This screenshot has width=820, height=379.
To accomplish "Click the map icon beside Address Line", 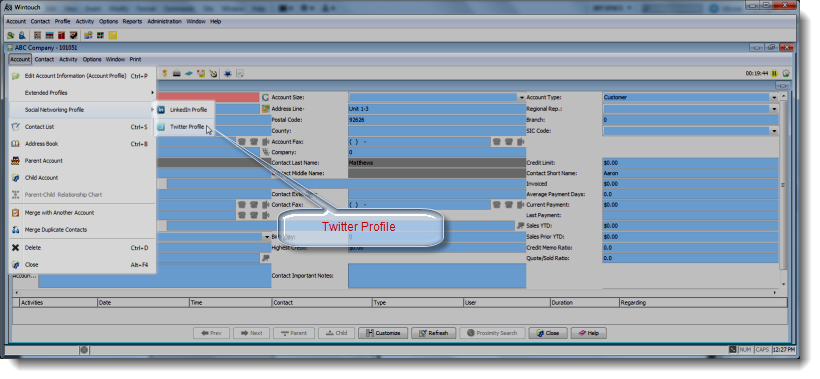I will [266, 109].
